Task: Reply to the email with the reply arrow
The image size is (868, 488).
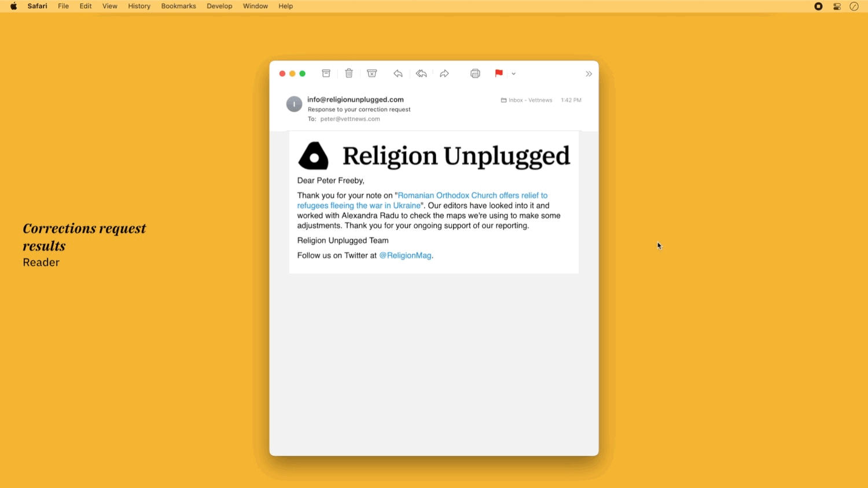Action: 398,73
